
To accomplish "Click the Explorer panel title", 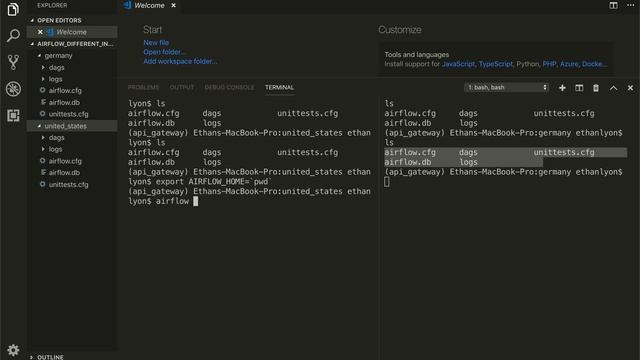I will [52, 5].
